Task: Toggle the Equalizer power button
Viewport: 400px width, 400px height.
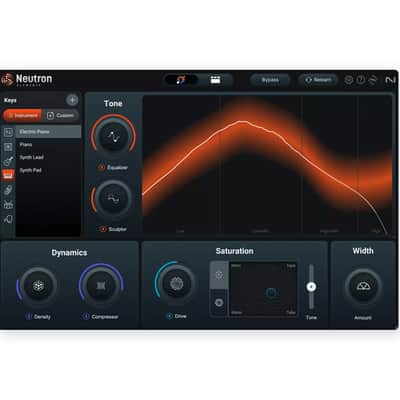Action: (x=102, y=167)
